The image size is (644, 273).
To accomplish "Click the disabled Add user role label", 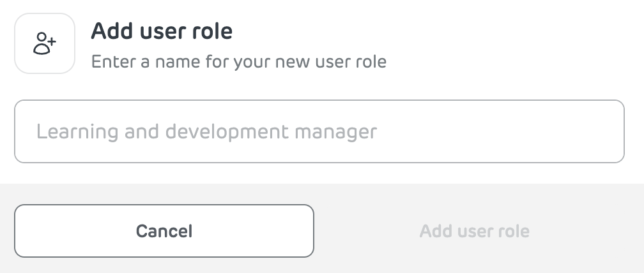I will point(474,231).
